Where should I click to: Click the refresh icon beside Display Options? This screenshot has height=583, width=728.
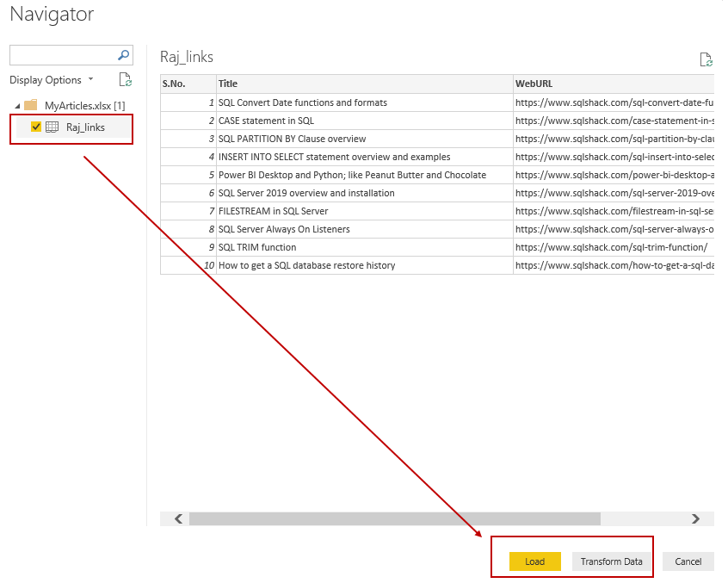(x=126, y=80)
